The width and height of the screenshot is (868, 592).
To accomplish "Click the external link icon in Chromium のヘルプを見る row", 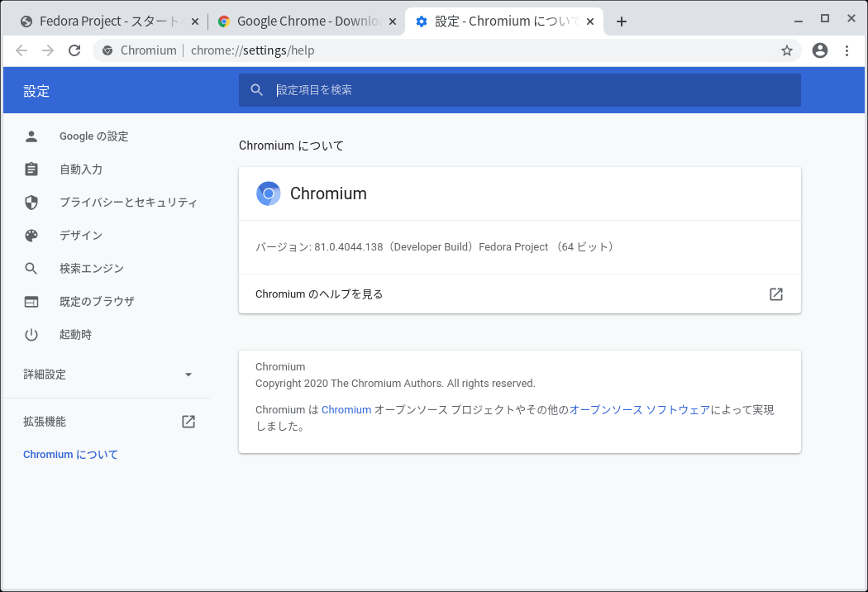I will [x=776, y=294].
